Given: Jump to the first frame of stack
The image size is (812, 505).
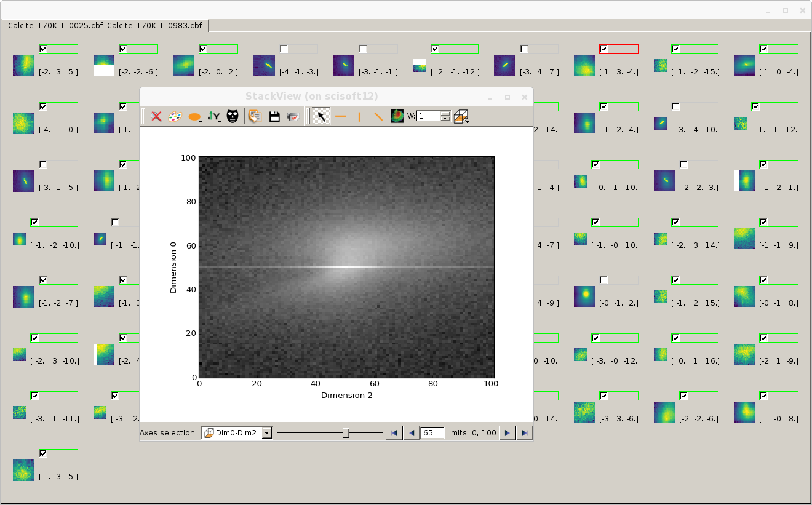Looking at the screenshot, I should point(394,433).
